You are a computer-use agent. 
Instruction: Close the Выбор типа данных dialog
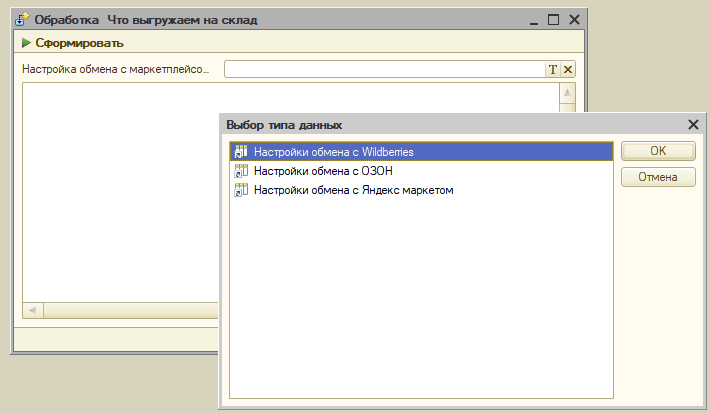pos(693,125)
